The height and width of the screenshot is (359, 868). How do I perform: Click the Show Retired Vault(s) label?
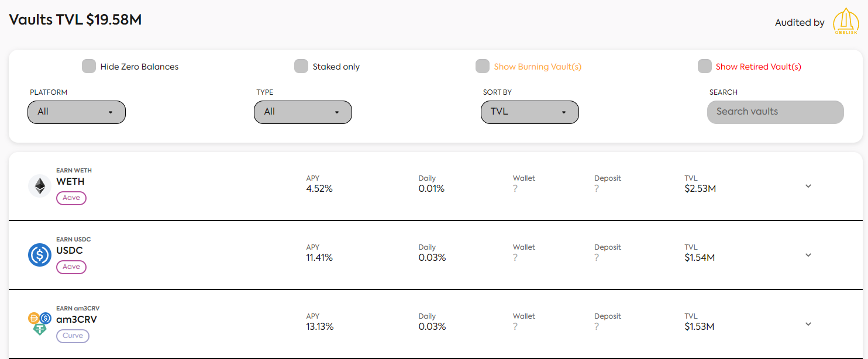[x=758, y=67]
